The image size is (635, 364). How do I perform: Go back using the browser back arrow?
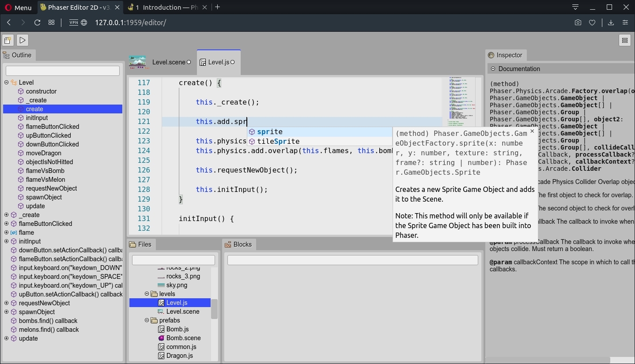[x=9, y=23]
